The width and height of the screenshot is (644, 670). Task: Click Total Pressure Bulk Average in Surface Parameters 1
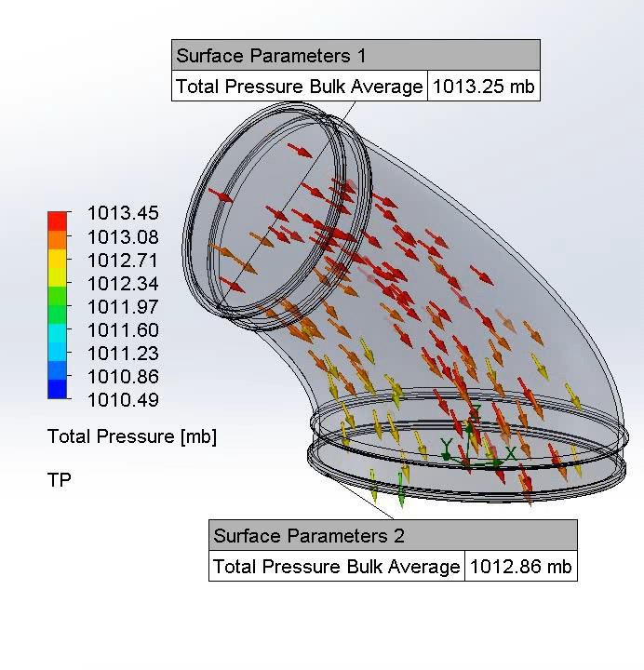tap(300, 87)
